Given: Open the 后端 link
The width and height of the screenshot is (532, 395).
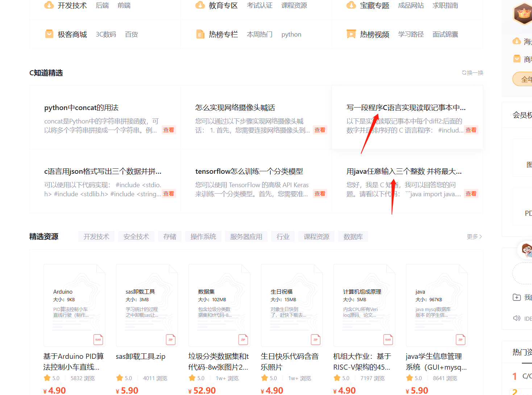Looking at the screenshot, I should tap(102, 5).
